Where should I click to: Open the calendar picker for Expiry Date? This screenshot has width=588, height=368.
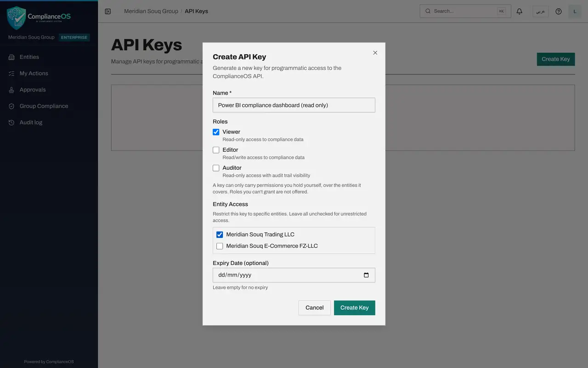point(366,275)
